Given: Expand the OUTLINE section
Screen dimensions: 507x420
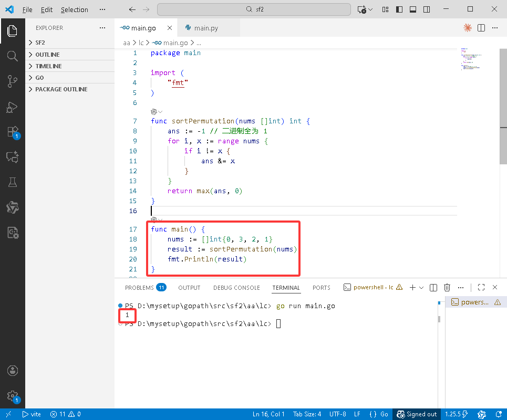Looking at the screenshot, I should tap(70, 55).
